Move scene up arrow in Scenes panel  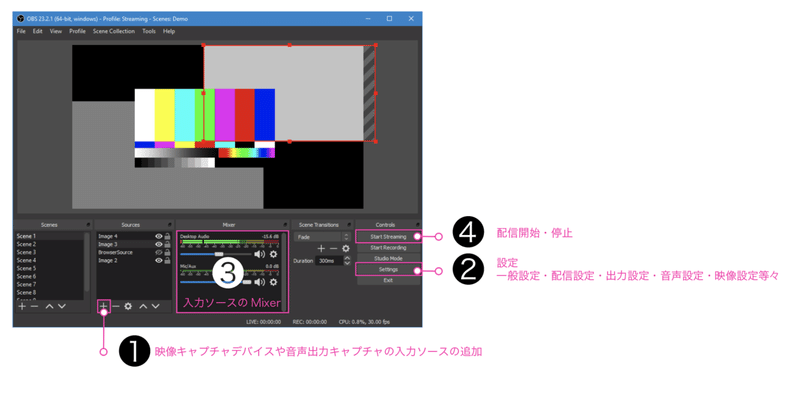point(49,306)
